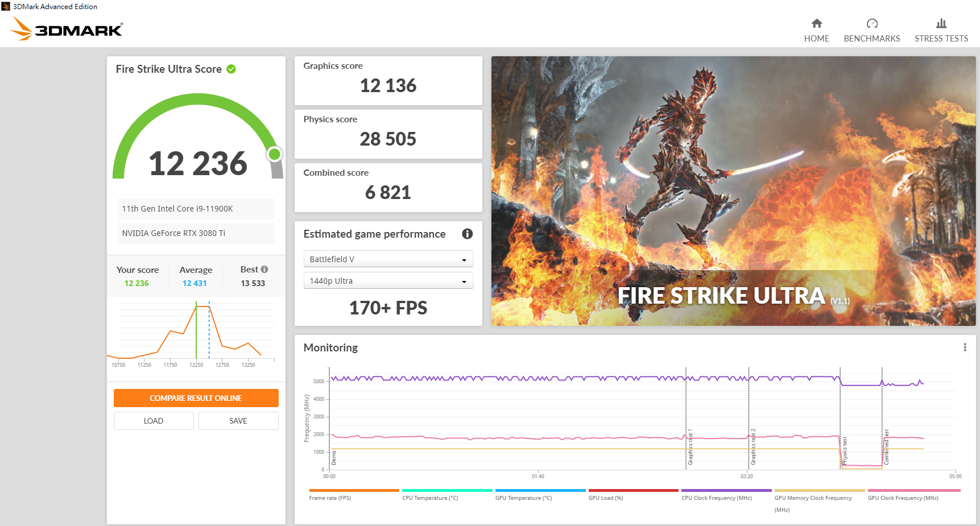Expand the 1440p Ultra resolution dropdown

click(x=388, y=281)
